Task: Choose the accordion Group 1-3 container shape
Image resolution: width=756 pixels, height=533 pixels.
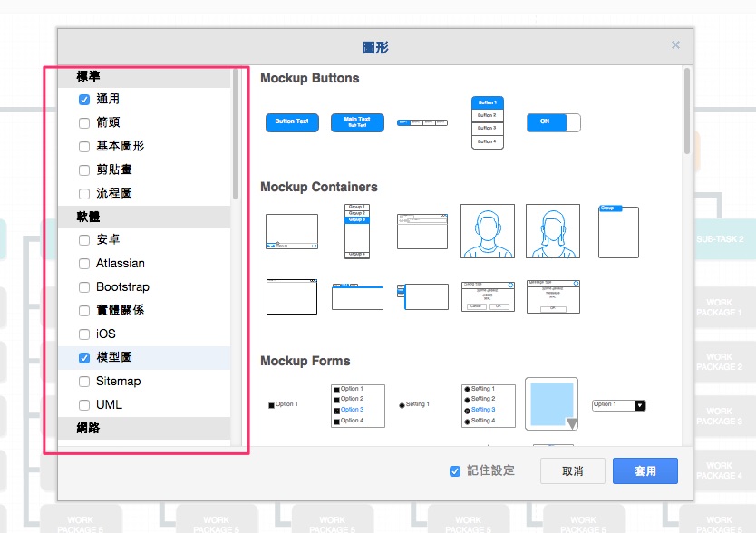Action: 357,231
